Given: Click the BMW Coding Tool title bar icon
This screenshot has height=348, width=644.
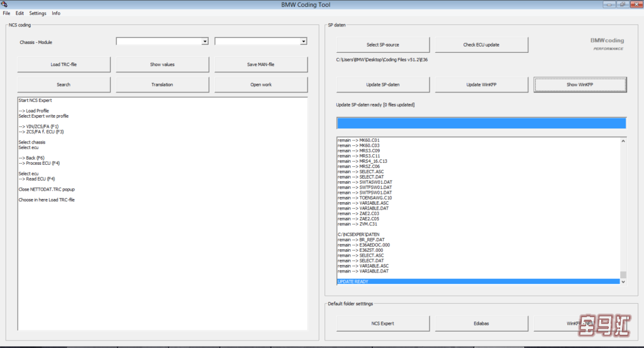Looking at the screenshot, I should 4,4.
